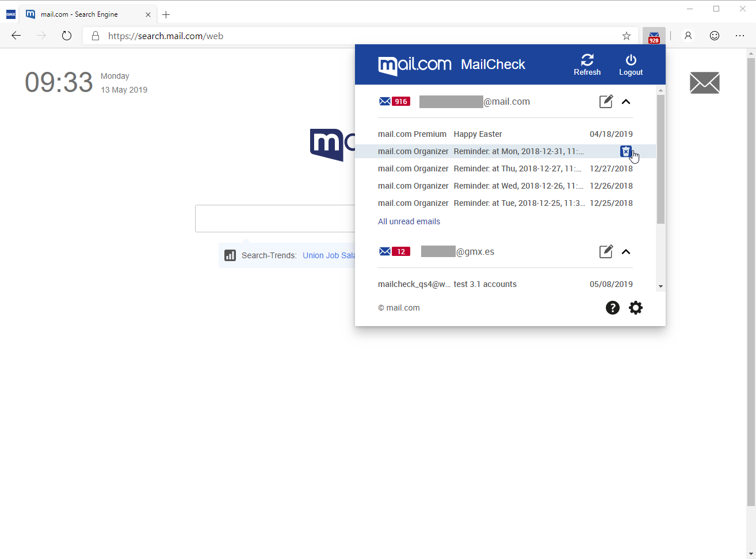This screenshot has width=756, height=559.
Task: Open the Happy Easter email
Action: pos(505,134)
